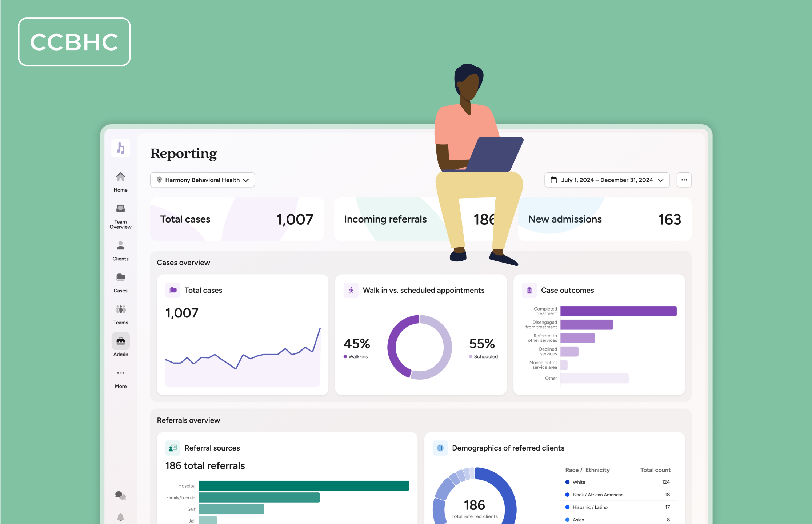This screenshot has height=524, width=812.
Task: Click the Other outcomes bar
Action: (595, 378)
